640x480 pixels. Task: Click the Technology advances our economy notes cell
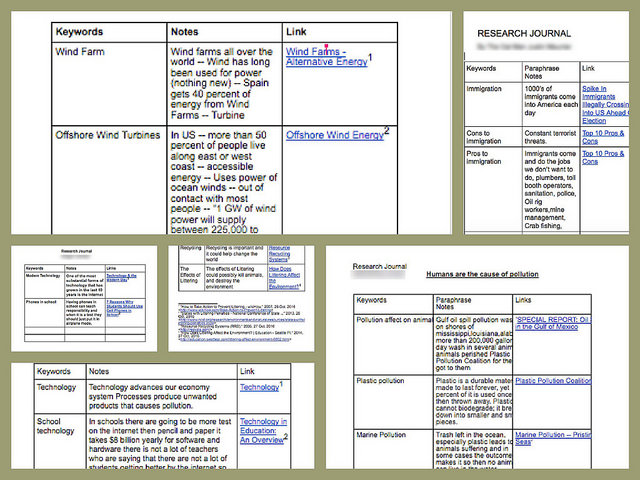(162, 396)
